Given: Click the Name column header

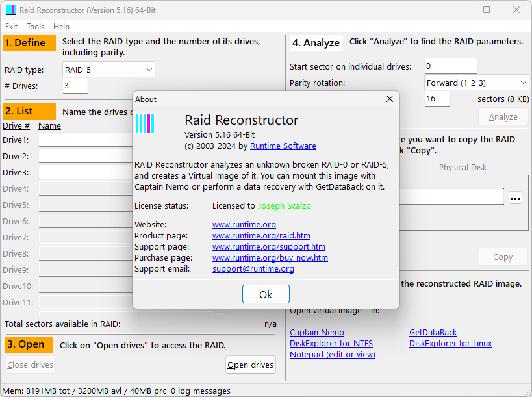Looking at the screenshot, I should pos(49,126).
